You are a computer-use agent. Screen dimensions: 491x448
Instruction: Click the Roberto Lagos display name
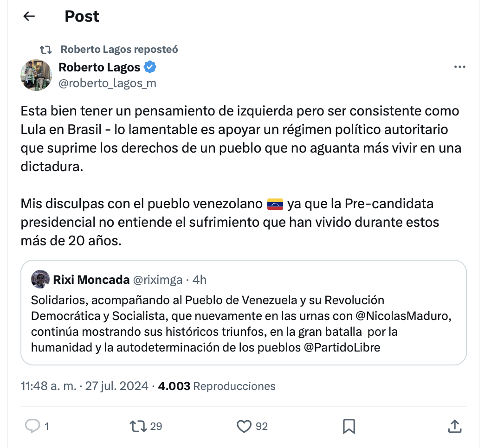pos(99,67)
